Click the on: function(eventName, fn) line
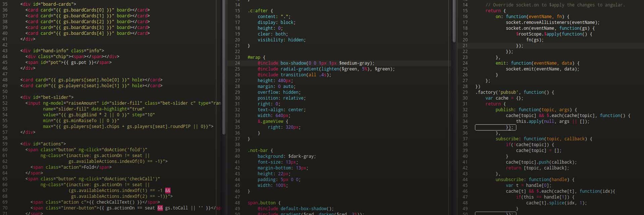The image size is (644, 215). coord(532,16)
